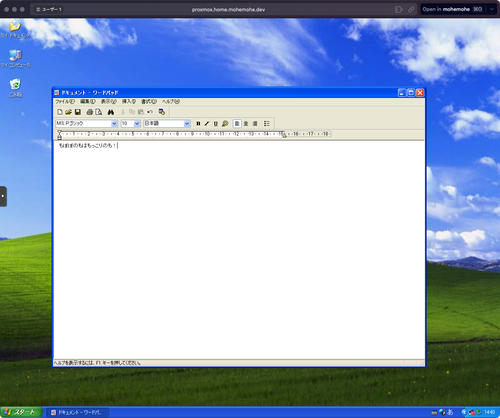Open the Insert (挿入) menu
The image size is (500, 418).
click(129, 101)
